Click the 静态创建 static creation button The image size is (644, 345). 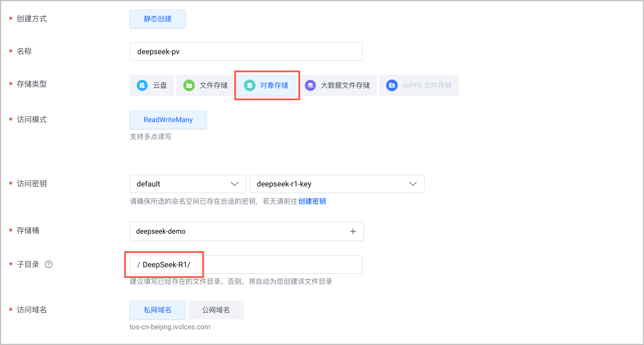click(158, 19)
